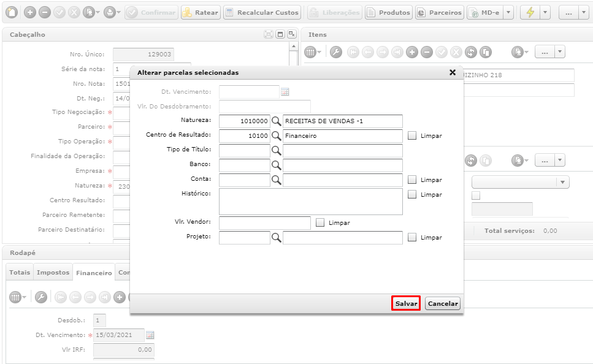Search Conta with the magnifier icon

277,180
